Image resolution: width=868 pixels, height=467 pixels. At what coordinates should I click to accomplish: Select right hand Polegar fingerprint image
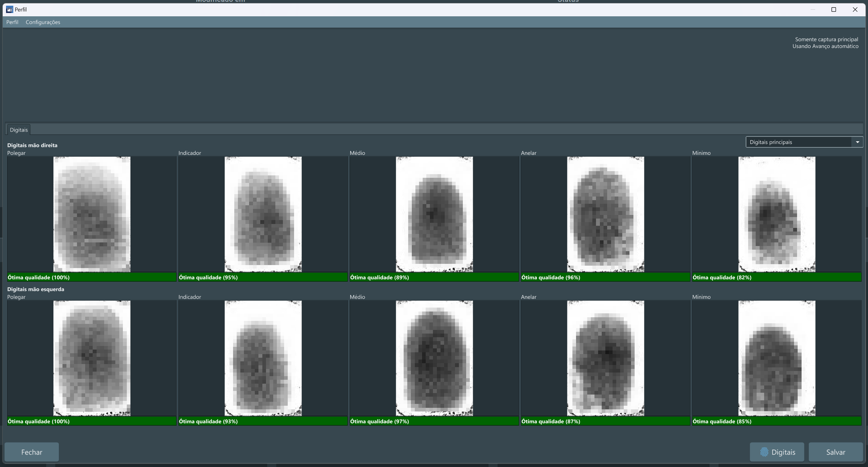[92, 214]
